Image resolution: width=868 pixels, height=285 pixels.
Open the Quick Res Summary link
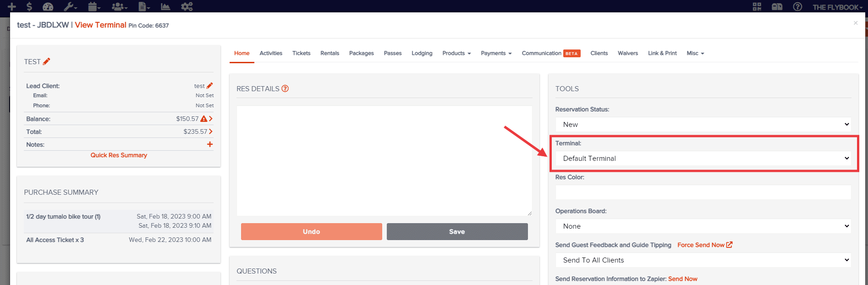[x=119, y=155]
